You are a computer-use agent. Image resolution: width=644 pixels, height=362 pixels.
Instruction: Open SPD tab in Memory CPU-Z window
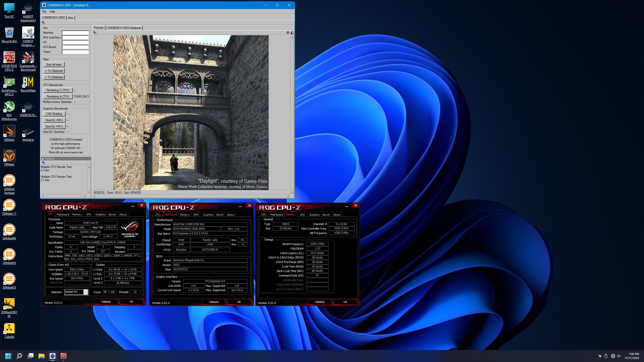(x=302, y=215)
